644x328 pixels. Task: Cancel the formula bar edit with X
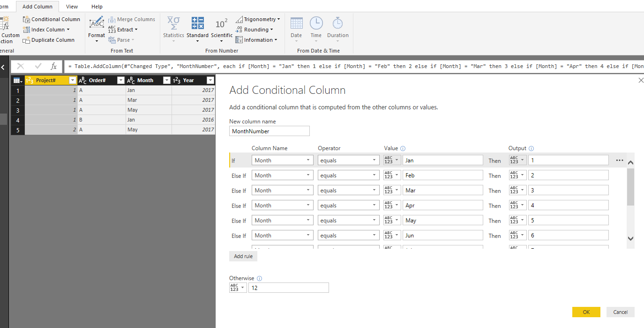coord(21,66)
